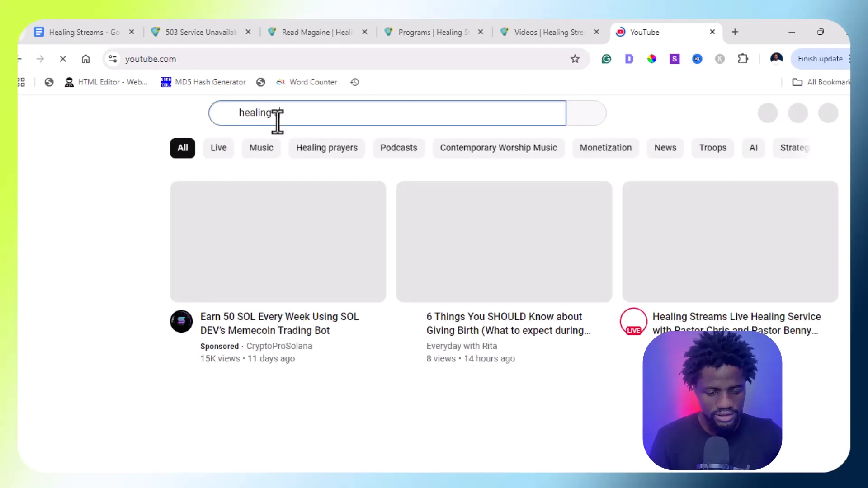Select the Music filter chip
Viewport: 868px width, 488px height.
point(261,148)
